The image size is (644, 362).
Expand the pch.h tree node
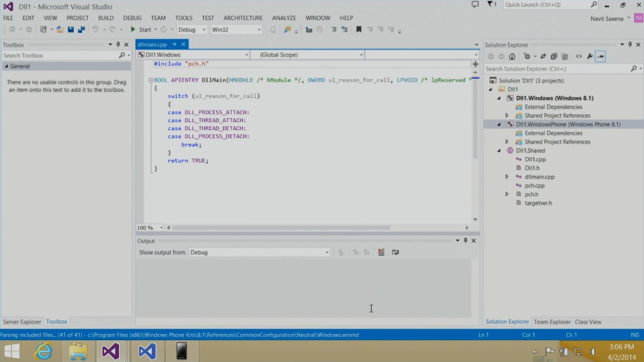click(x=507, y=194)
